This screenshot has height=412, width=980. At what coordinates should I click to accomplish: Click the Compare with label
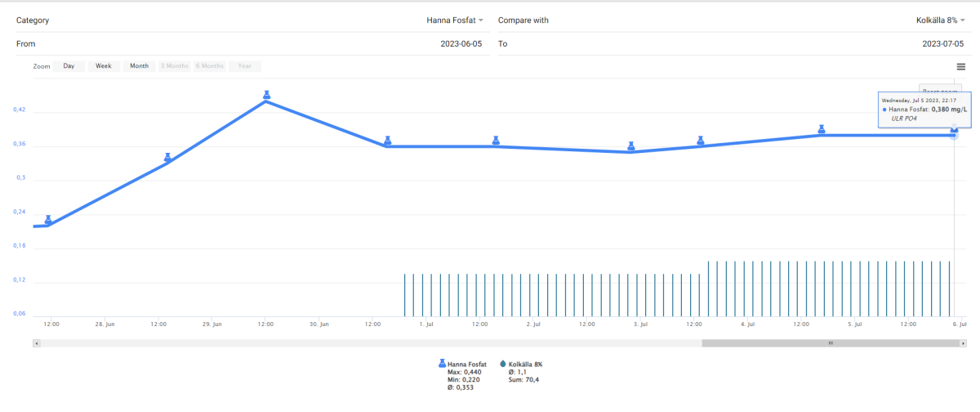point(523,20)
